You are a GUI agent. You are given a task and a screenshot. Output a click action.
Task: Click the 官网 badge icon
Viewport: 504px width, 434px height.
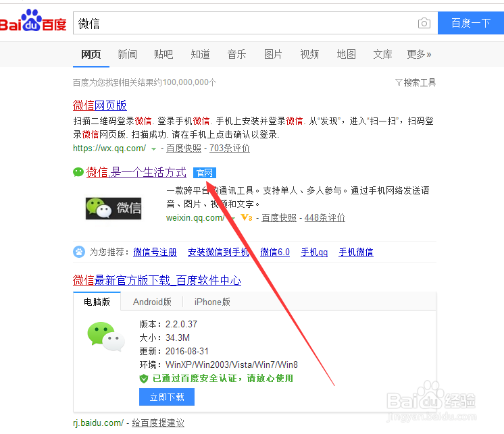(205, 173)
